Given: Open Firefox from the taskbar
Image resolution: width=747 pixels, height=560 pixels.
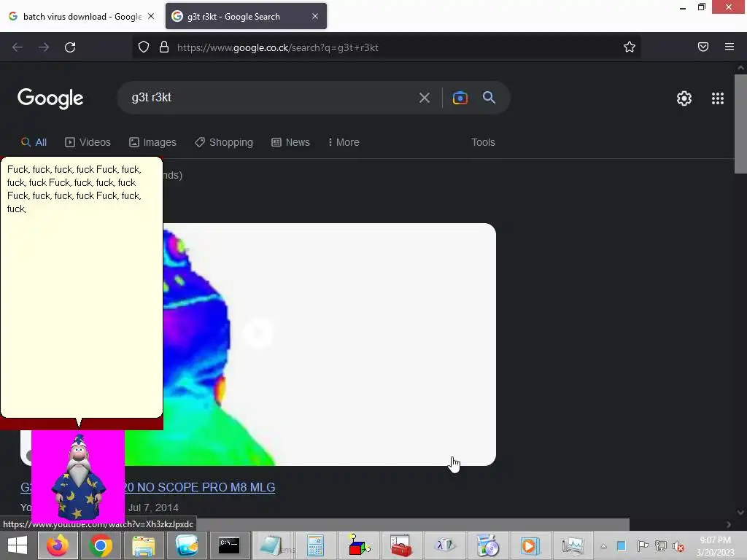Looking at the screenshot, I should point(58,545).
